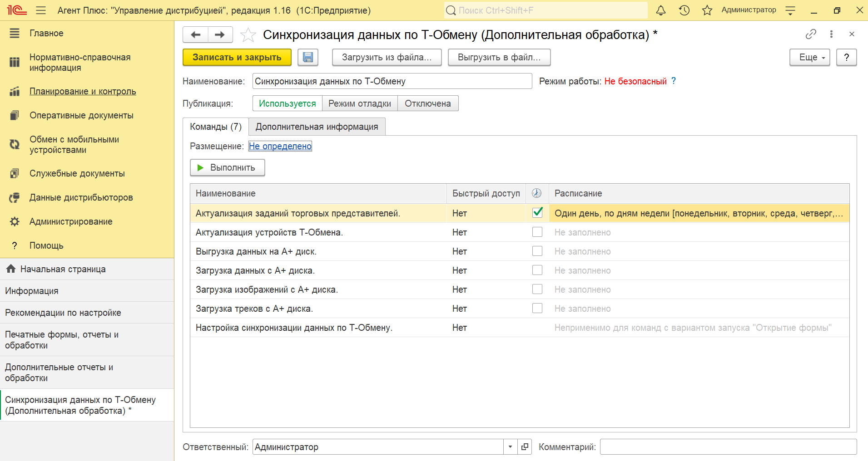Click the Расписание column header

699,193
